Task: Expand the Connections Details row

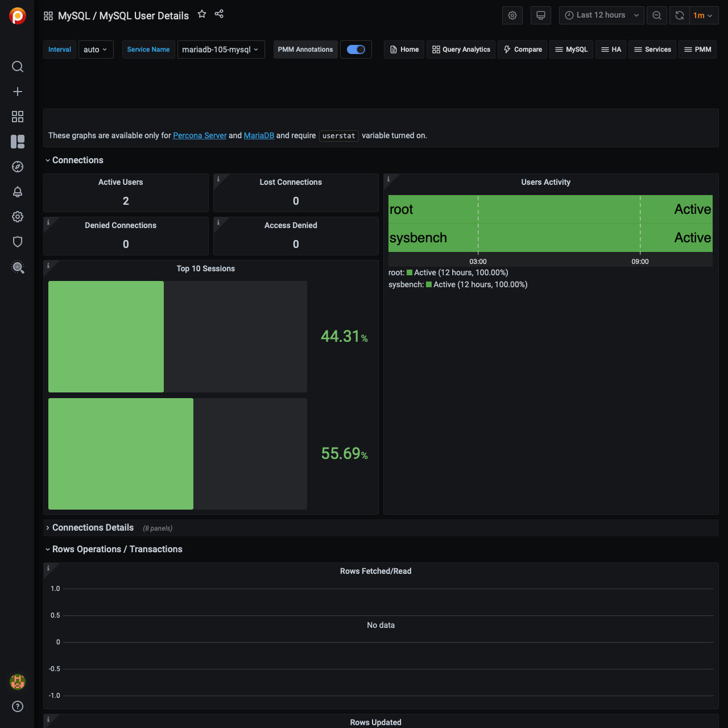Action: pyautogui.click(x=93, y=528)
